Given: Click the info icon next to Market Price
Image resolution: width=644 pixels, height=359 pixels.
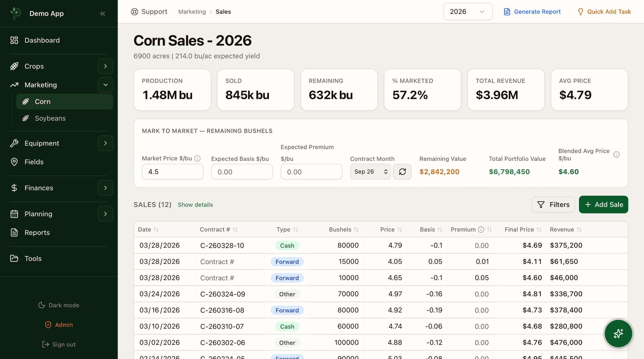Looking at the screenshot, I should coord(197,158).
